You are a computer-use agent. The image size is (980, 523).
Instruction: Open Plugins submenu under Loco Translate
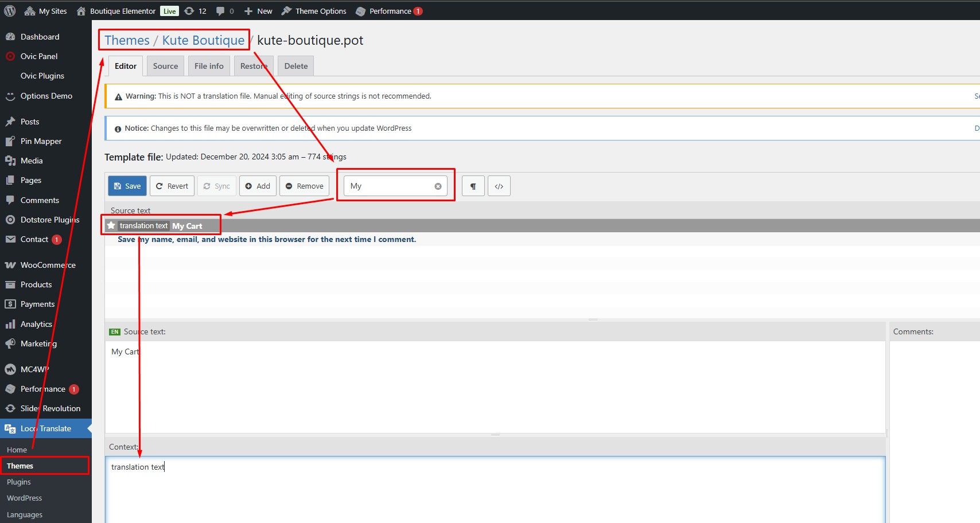click(19, 482)
